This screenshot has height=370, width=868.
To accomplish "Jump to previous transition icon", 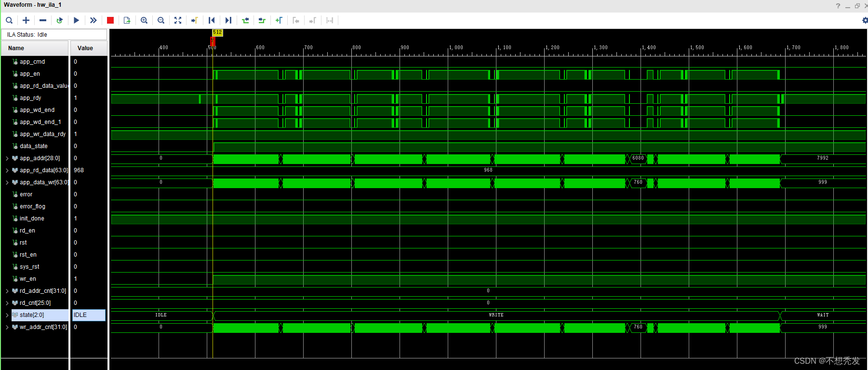I will [x=245, y=20].
